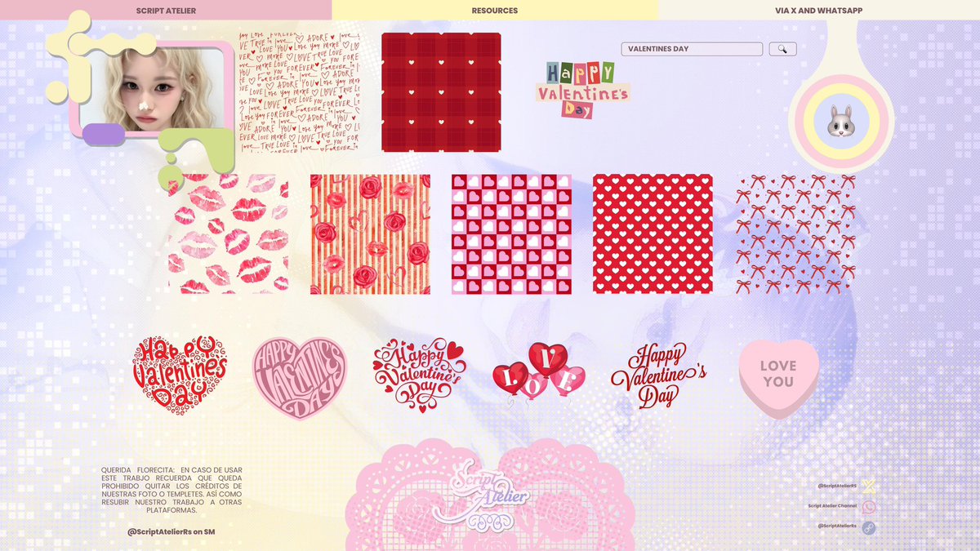
Task: Open the SCRIPT ATELIER tab
Action: (x=166, y=11)
